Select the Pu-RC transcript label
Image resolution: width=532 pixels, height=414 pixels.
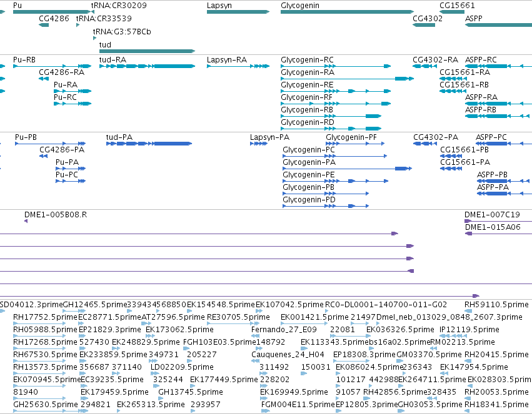click(x=65, y=97)
